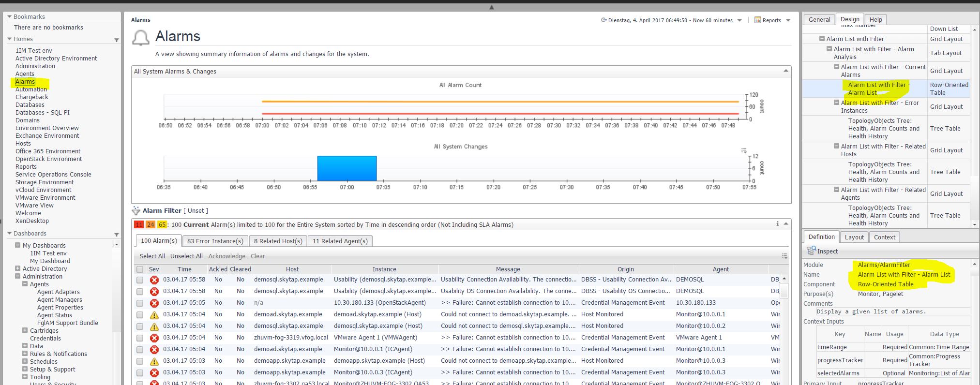
Task: Click the alarm table vertical scrollbar thumb
Action: [x=784, y=290]
